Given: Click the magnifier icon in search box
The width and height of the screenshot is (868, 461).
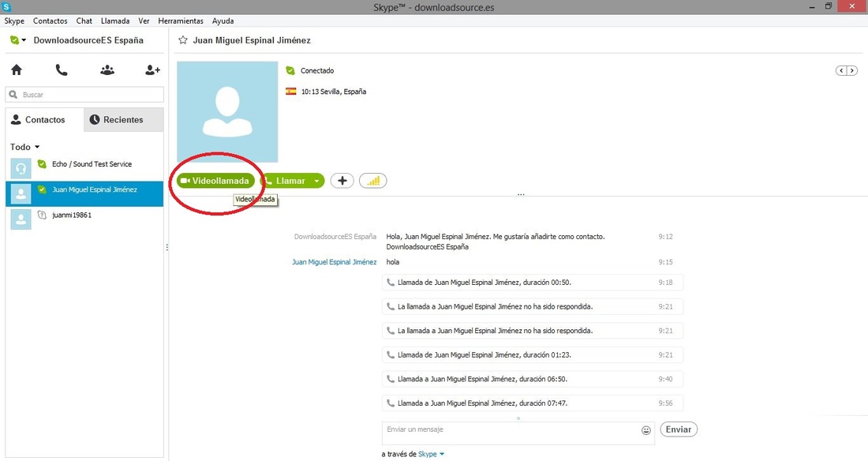Looking at the screenshot, I should tap(13, 94).
